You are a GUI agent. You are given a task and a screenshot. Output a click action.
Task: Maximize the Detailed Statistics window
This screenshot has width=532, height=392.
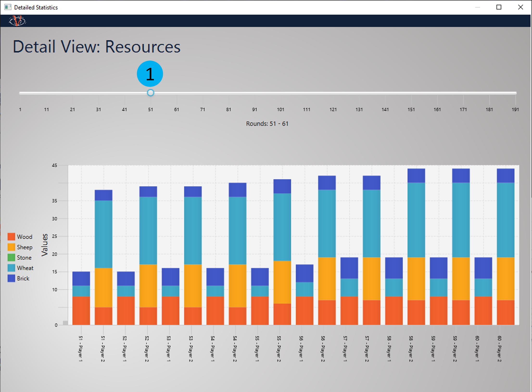tap(499, 7)
